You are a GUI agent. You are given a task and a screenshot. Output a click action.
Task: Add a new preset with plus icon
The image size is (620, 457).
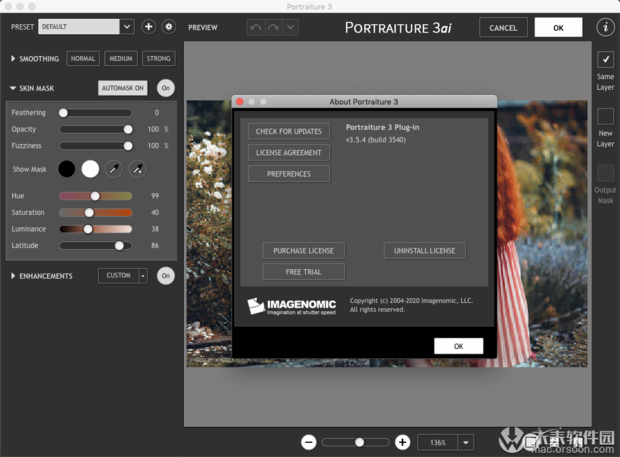click(149, 27)
